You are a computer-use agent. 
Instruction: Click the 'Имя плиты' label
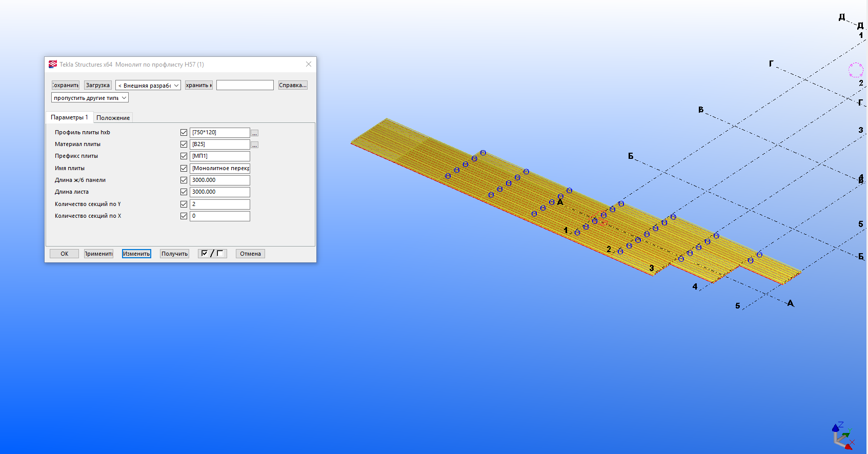(70, 168)
